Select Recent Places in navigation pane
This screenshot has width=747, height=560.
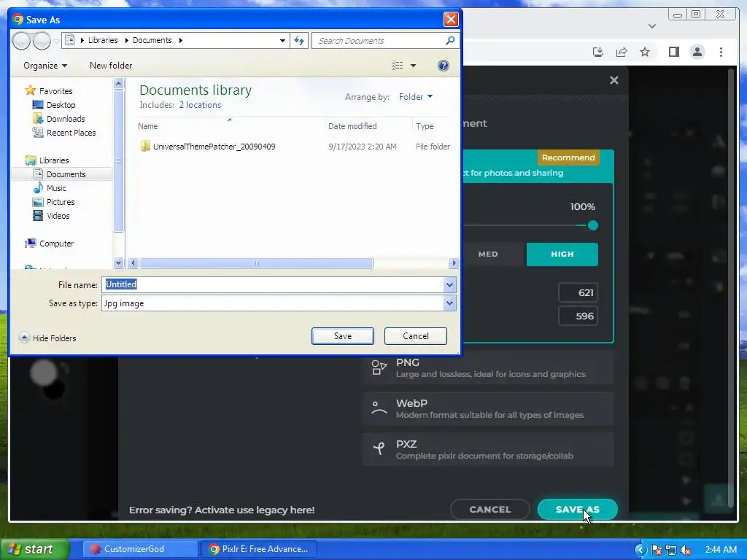click(x=64, y=133)
